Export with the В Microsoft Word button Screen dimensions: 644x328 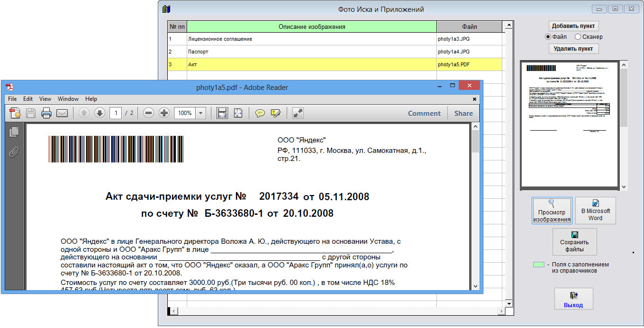595,211
